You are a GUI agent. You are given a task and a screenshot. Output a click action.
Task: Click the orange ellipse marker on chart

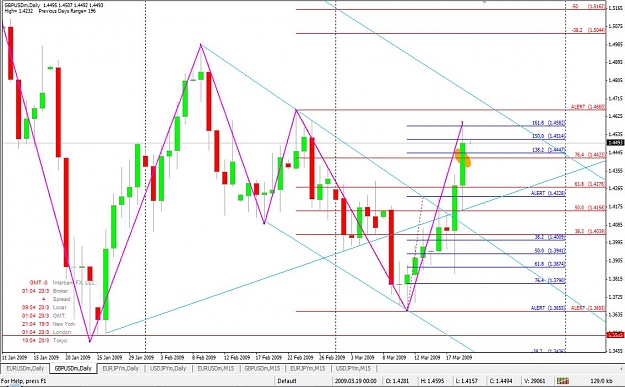[x=463, y=158]
